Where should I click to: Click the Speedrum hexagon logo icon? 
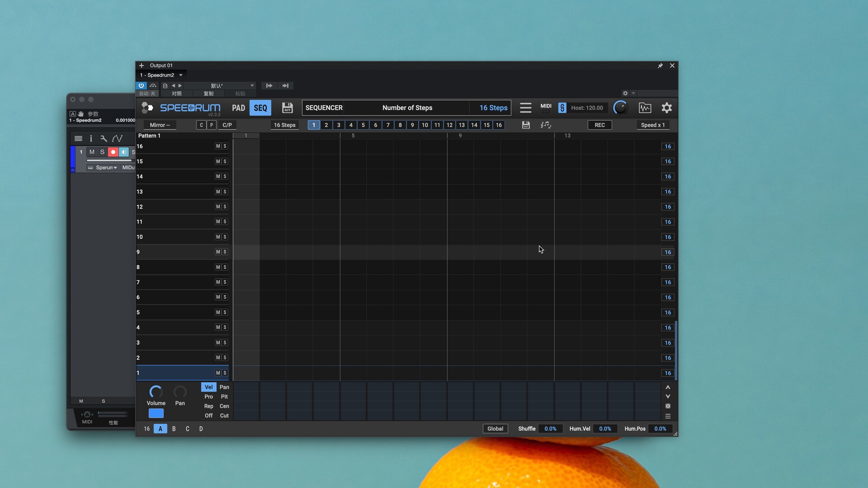point(147,108)
